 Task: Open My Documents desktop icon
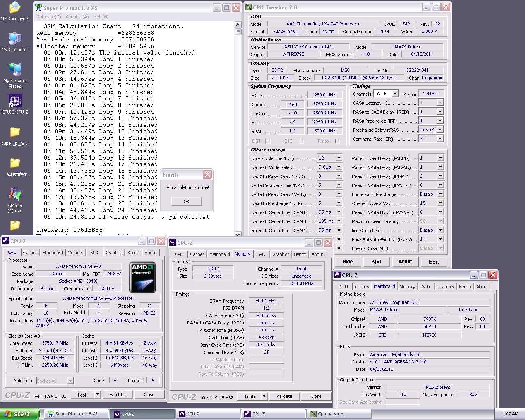click(x=15, y=11)
